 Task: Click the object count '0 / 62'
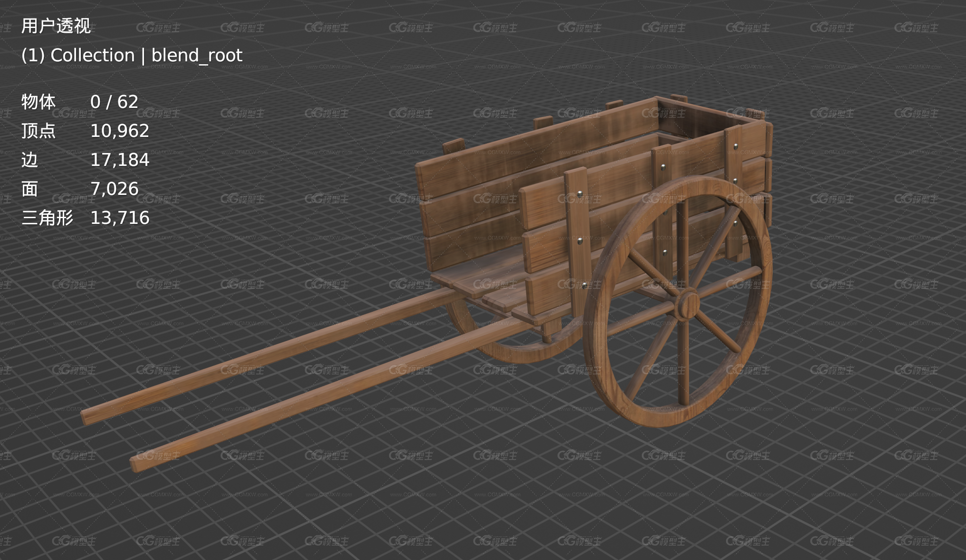(x=114, y=102)
